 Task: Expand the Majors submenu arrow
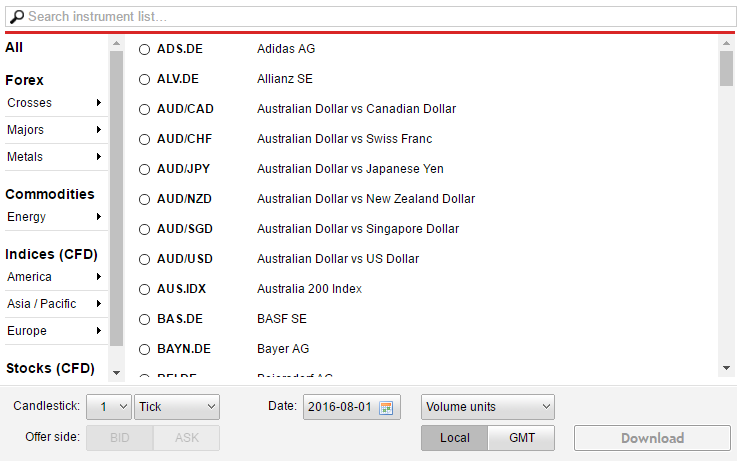point(99,129)
